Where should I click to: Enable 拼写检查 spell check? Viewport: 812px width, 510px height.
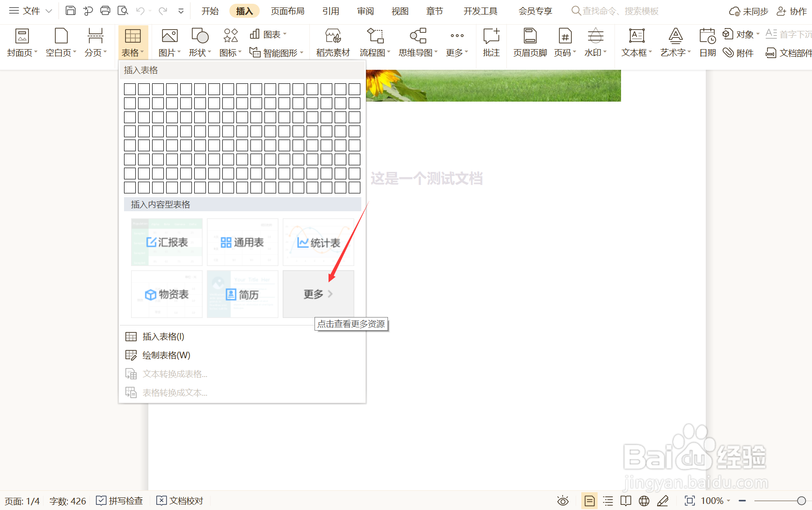click(119, 500)
